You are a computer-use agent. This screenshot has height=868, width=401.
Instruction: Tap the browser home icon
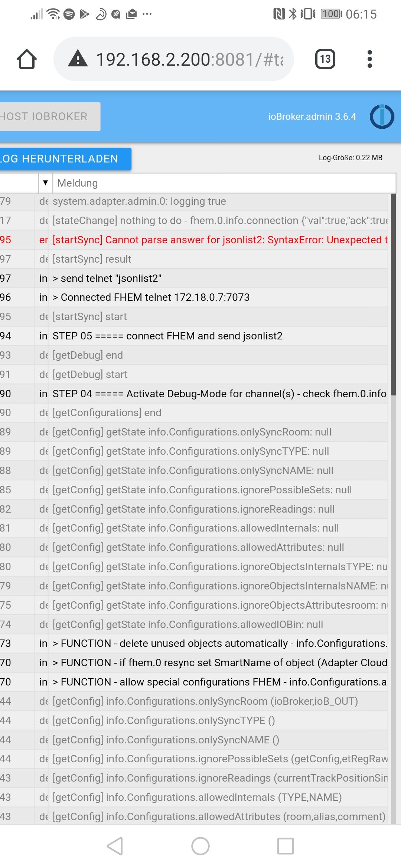click(27, 59)
